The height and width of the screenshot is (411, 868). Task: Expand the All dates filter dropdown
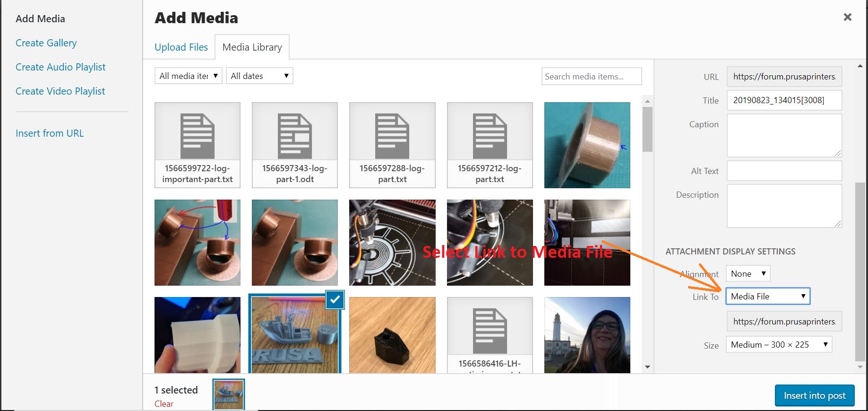(259, 76)
